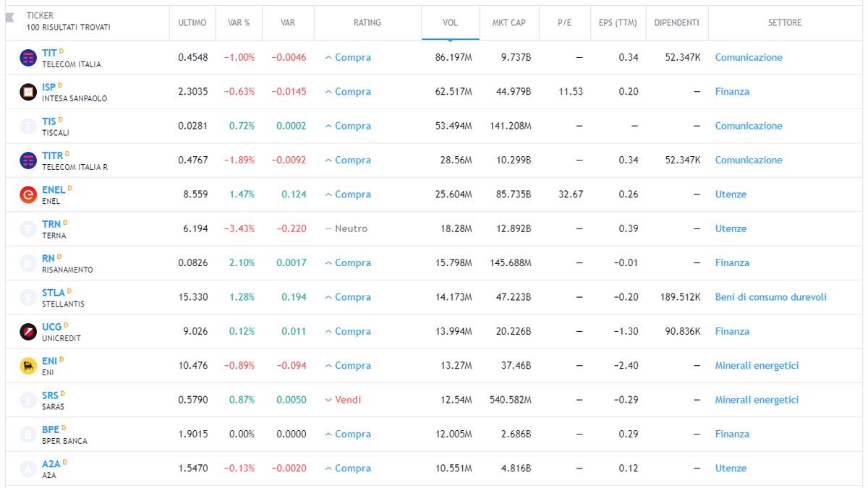Click the Stellantis placeholder logo in the STLA row

pyautogui.click(x=28, y=297)
